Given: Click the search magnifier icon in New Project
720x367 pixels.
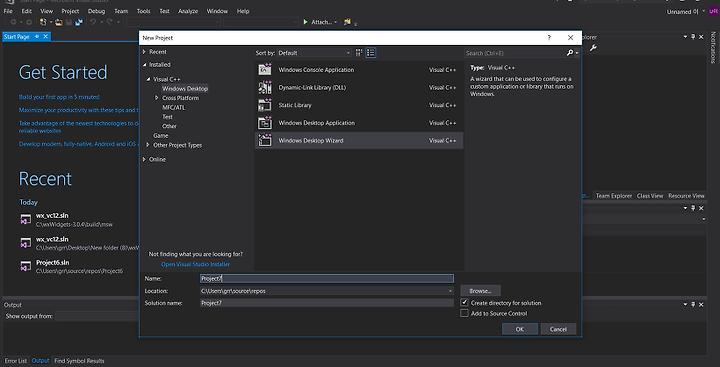Looking at the screenshot, I should [570, 53].
